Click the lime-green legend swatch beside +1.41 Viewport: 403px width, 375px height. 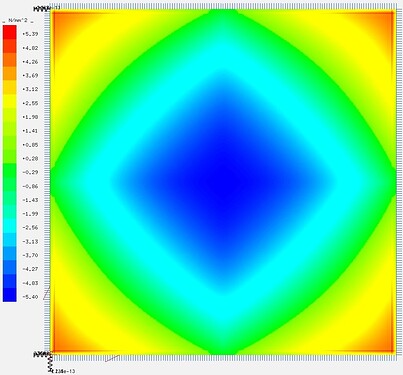click(x=10, y=129)
